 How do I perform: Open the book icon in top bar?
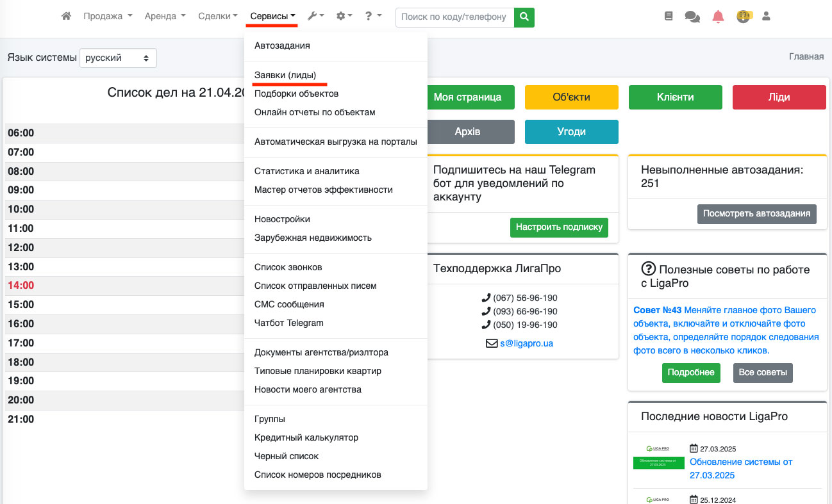(669, 17)
